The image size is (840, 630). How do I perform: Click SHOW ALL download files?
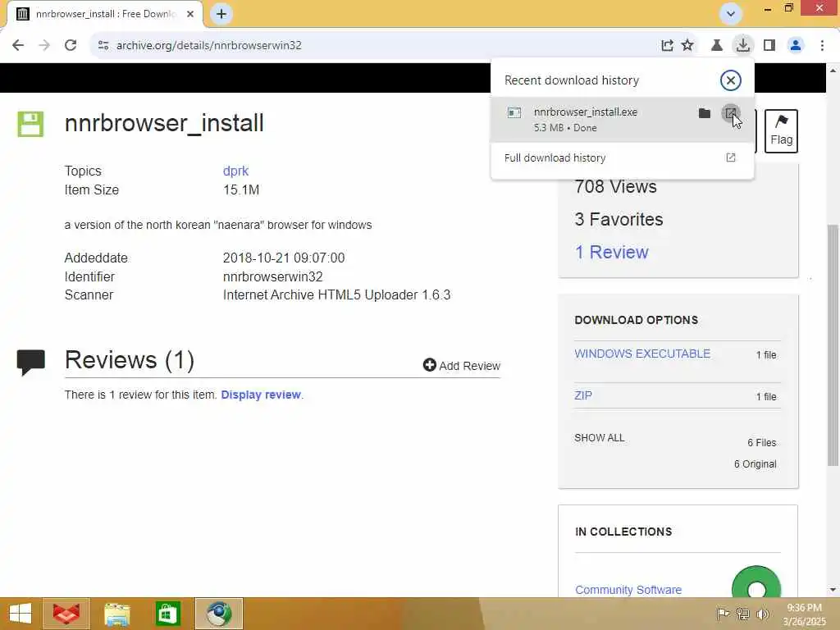[600, 438]
